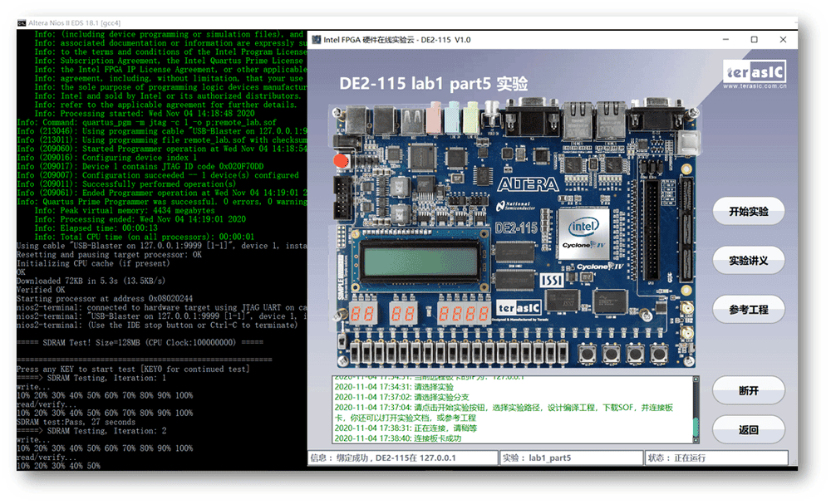Click the lab1_part5 experiment status field

(x=572, y=458)
